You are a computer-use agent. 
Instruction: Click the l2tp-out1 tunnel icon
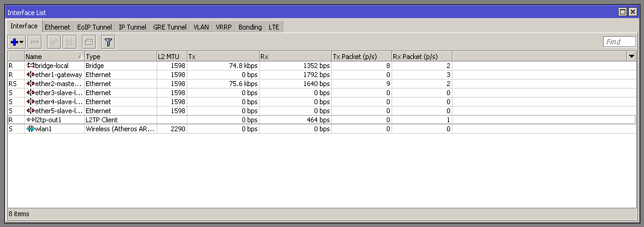(x=31, y=120)
